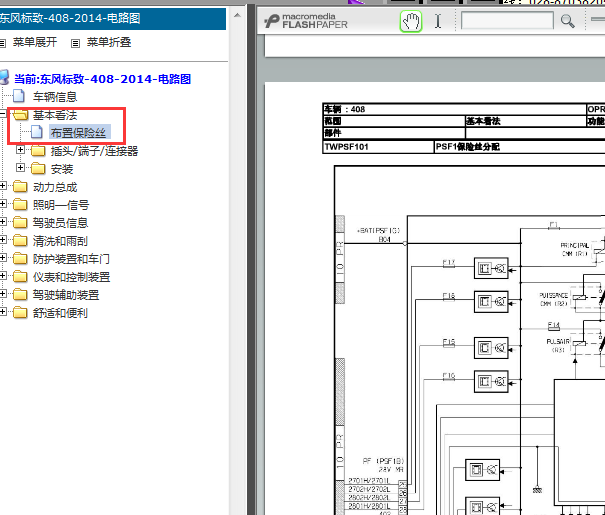Select the 动力总成 tree item
Viewport: 605px width, 515px height.
click(55, 187)
